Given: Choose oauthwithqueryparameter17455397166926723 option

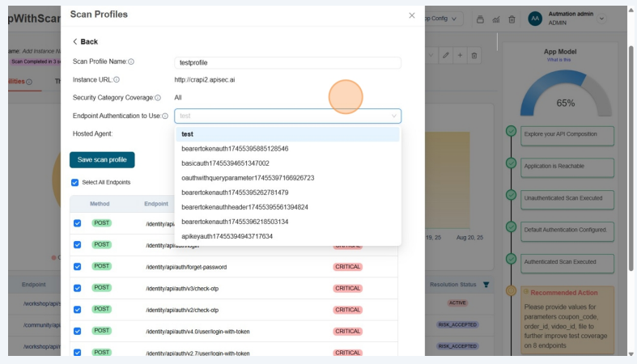Looking at the screenshot, I should pos(248,178).
